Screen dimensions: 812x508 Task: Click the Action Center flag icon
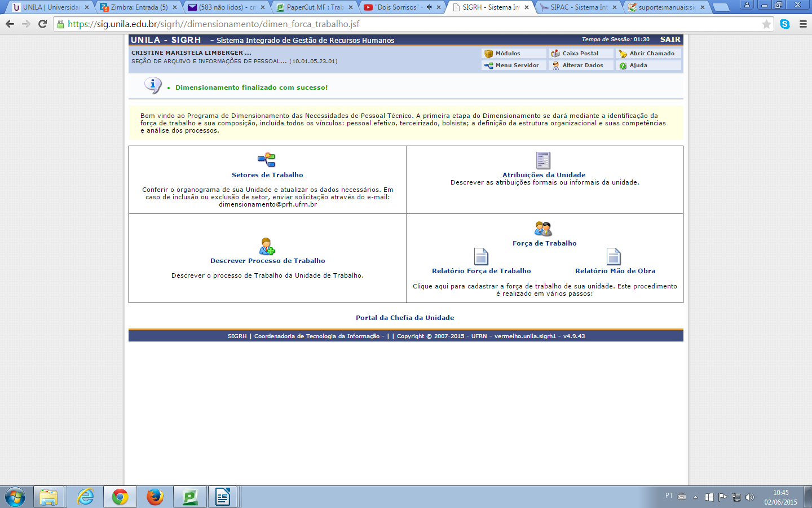(x=722, y=497)
